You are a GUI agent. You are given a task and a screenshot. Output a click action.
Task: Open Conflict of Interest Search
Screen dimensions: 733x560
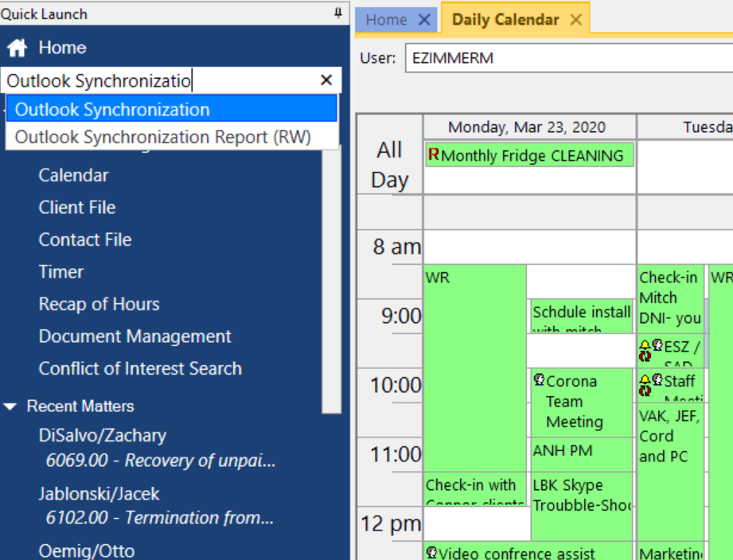[x=140, y=368]
